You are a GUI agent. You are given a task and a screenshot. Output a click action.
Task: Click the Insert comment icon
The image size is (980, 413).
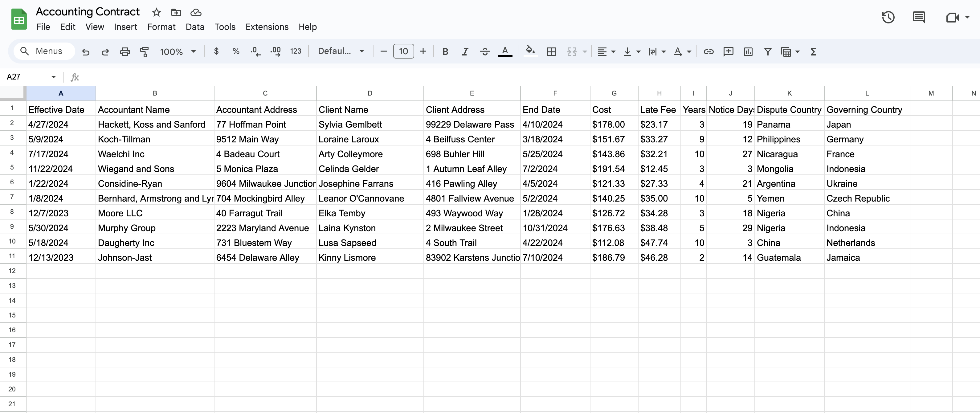(x=728, y=51)
